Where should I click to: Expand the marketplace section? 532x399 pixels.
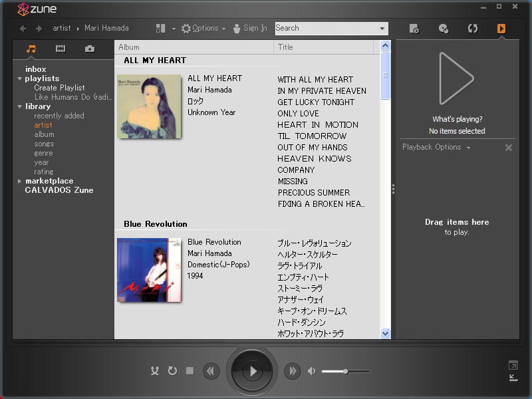coord(19,181)
